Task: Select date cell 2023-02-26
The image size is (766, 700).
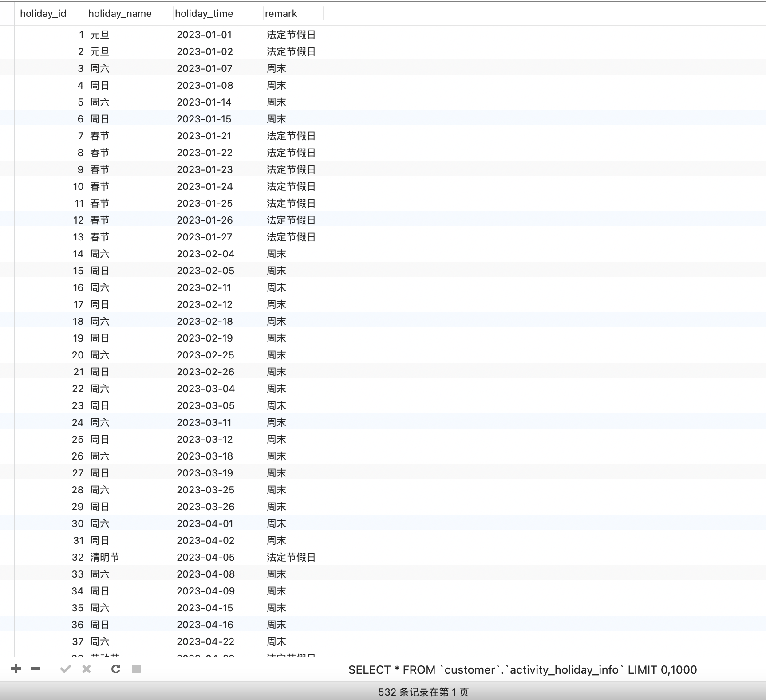Action: pyautogui.click(x=205, y=372)
